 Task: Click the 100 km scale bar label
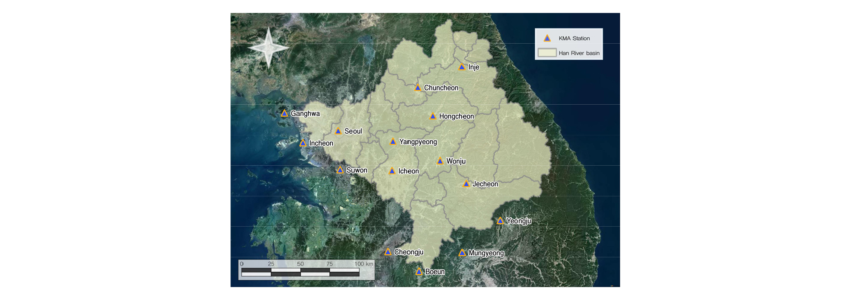[x=364, y=264]
